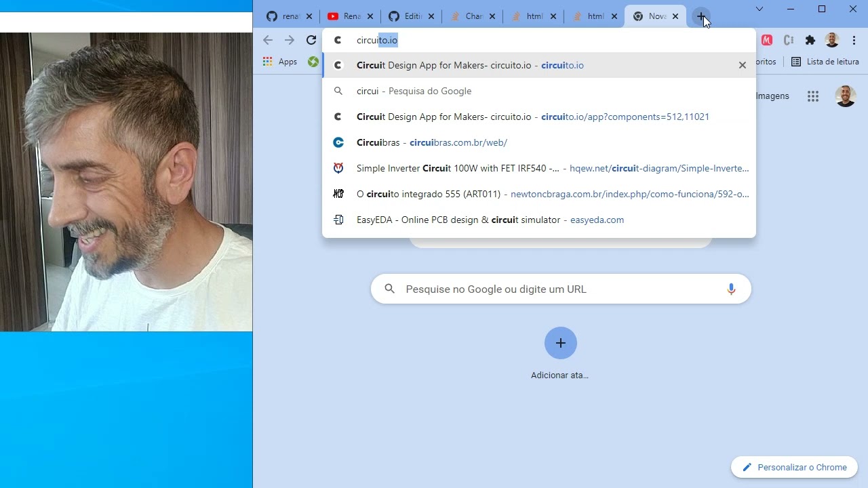Remove the circuito.io suggestion with X
868x488 pixels.
coord(743,65)
